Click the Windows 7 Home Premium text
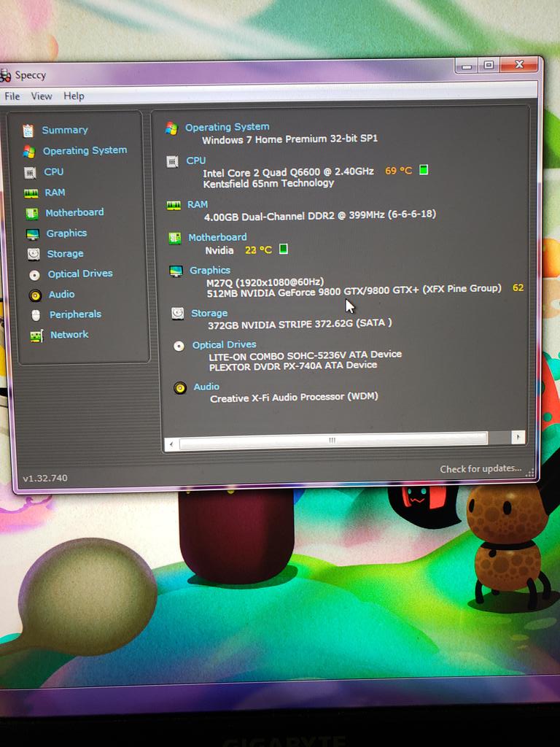The width and height of the screenshot is (560, 747). click(x=290, y=139)
